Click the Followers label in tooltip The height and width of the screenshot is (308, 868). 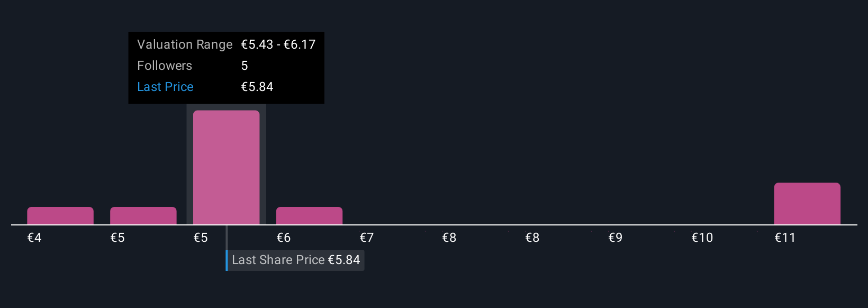point(165,66)
